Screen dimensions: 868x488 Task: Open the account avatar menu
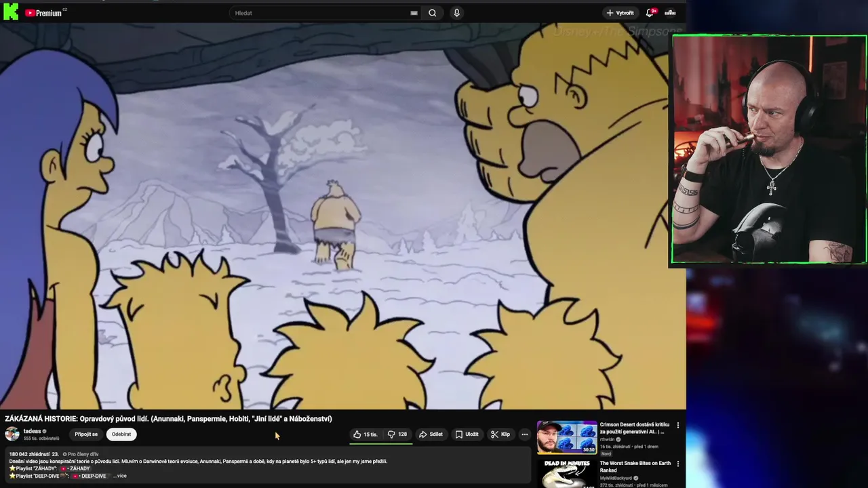[670, 13]
